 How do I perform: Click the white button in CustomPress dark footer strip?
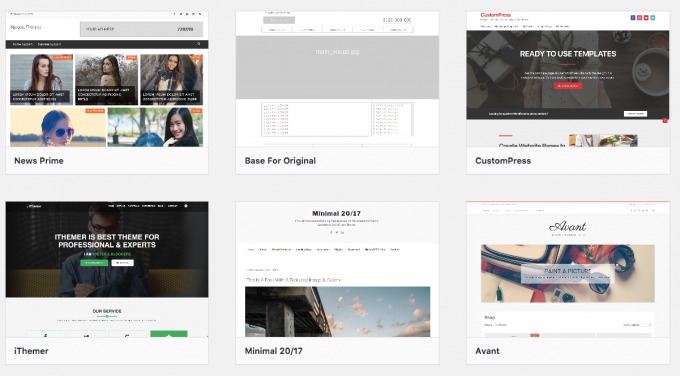(x=635, y=114)
